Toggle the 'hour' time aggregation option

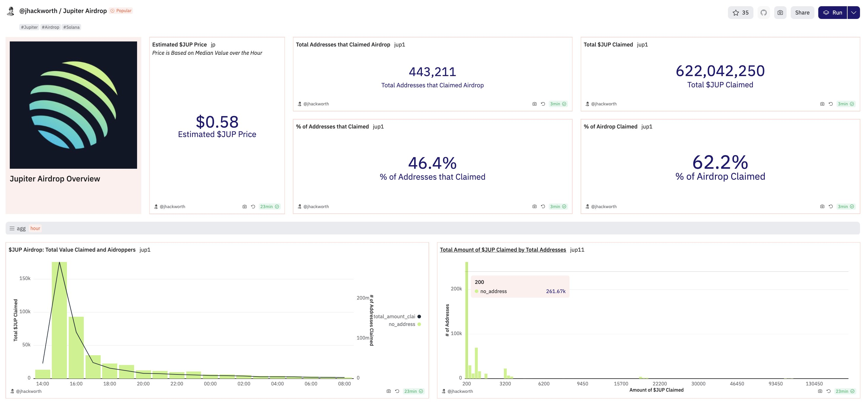click(x=35, y=228)
